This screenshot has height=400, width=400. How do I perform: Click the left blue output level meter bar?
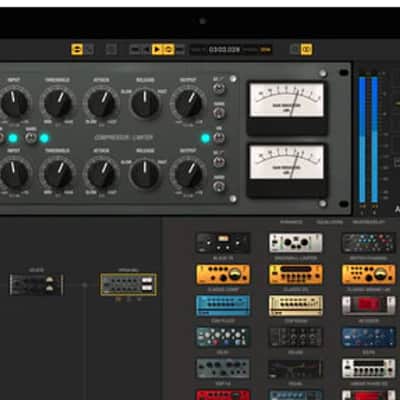tap(362, 140)
